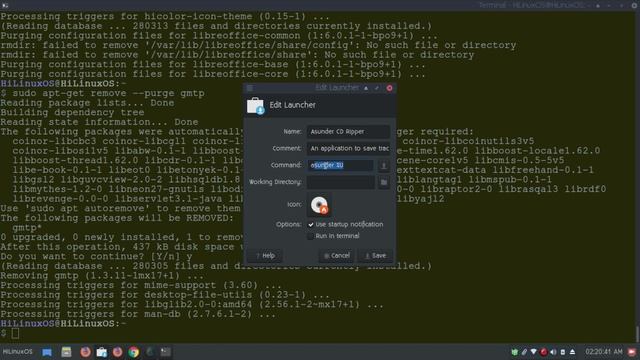The image size is (640, 360).
Task: Click the terminal window icon at top-left
Action: [5, 5]
